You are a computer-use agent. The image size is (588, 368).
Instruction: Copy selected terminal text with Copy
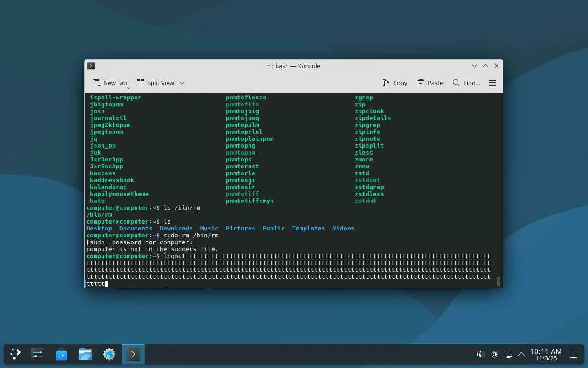[395, 83]
